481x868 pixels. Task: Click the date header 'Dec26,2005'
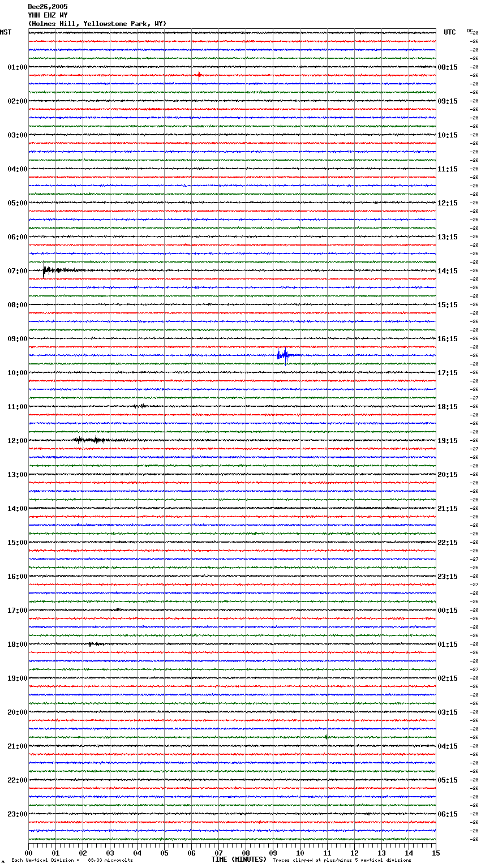pyautogui.click(x=48, y=7)
